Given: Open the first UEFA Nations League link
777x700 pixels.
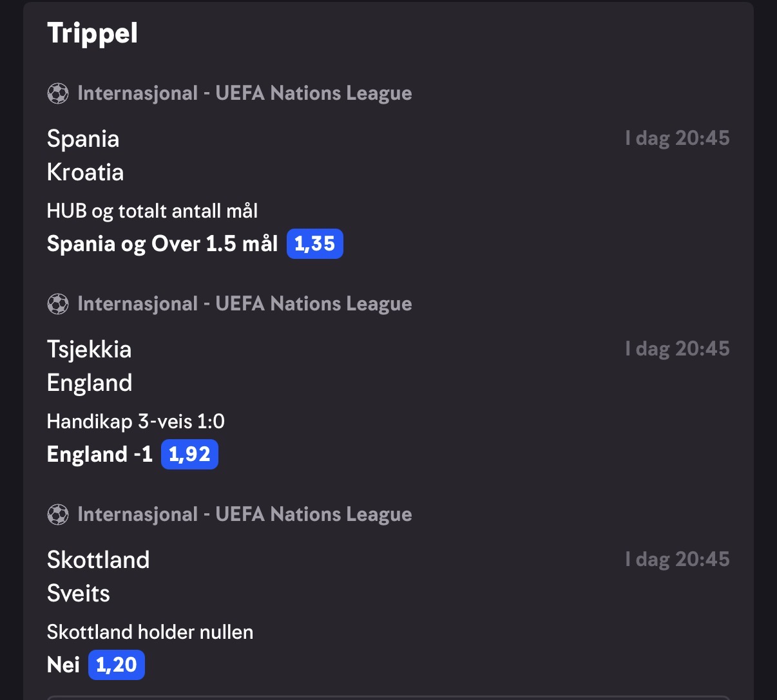Looking at the screenshot, I should (245, 94).
